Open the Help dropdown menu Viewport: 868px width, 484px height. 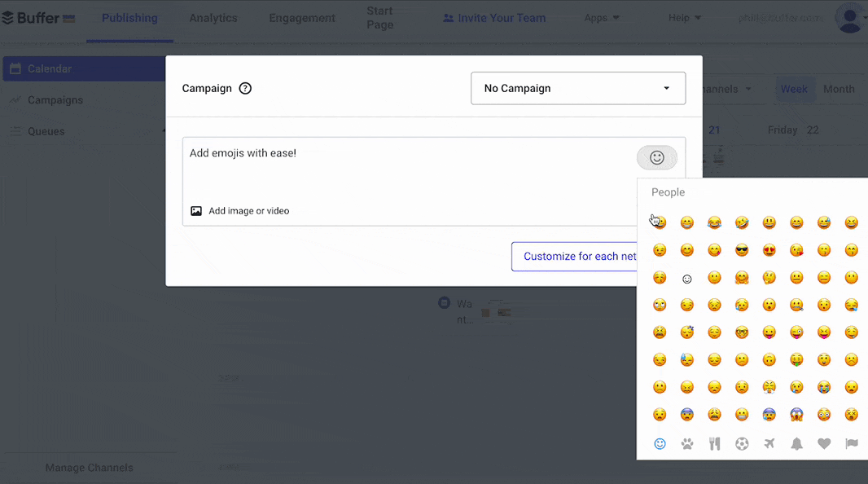pyautogui.click(x=685, y=17)
